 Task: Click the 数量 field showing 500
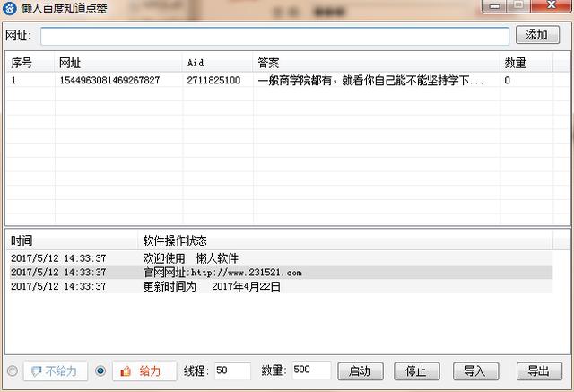click(311, 370)
